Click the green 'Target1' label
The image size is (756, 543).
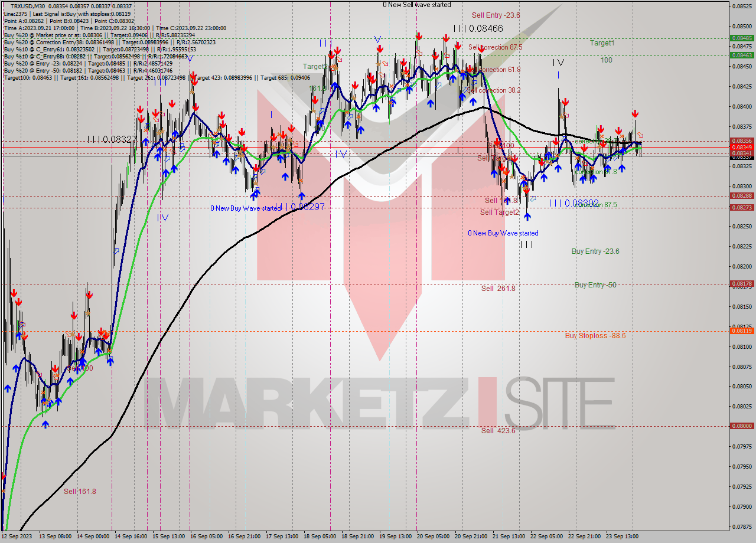tap(602, 43)
